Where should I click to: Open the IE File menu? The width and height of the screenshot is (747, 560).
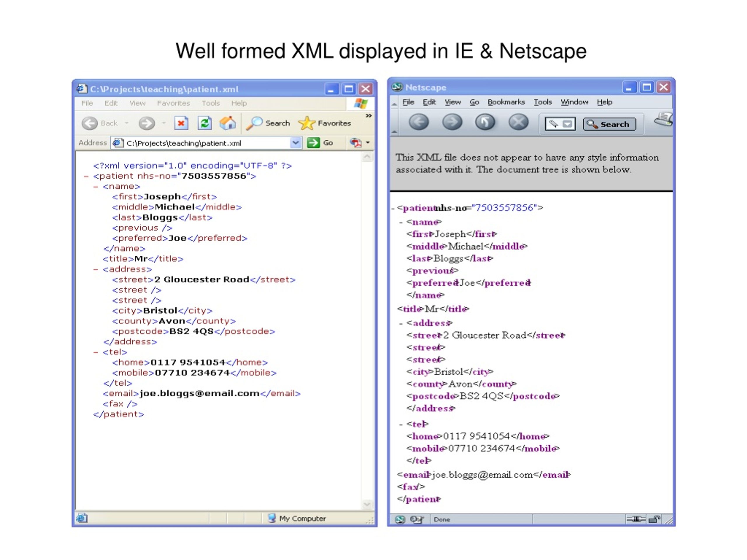click(x=87, y=103)
